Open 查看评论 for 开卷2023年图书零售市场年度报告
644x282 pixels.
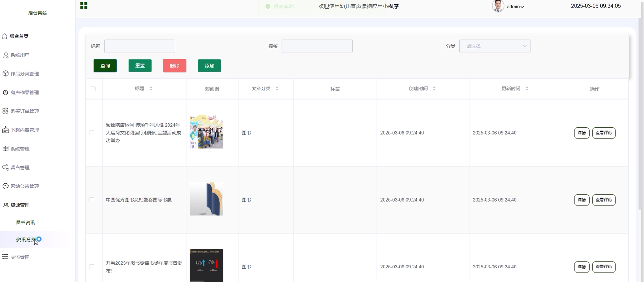[604, 267]
